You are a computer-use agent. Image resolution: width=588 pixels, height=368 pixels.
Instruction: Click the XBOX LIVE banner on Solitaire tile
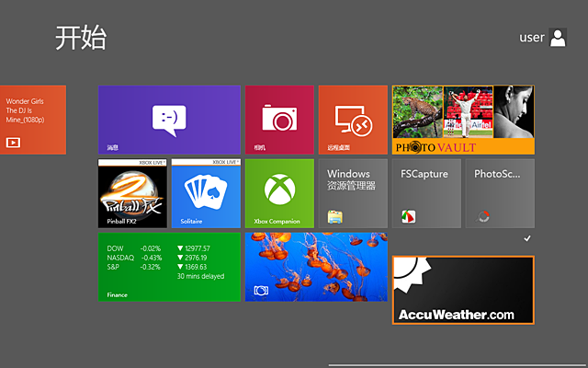(206, 163)
